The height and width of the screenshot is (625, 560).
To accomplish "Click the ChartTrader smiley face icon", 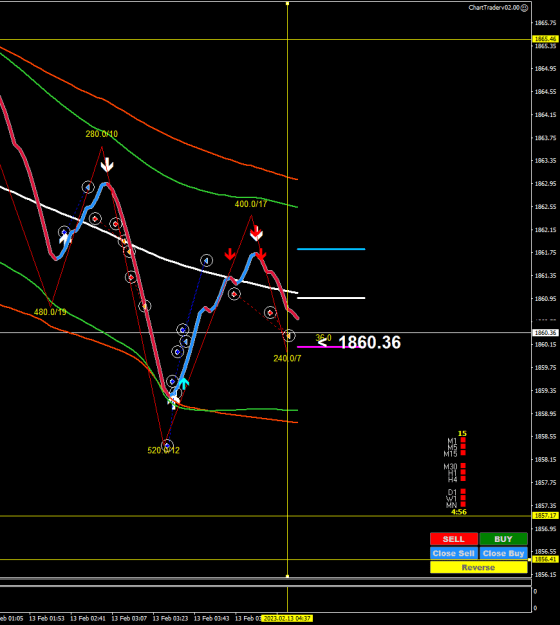I will (x=525, y=8).
